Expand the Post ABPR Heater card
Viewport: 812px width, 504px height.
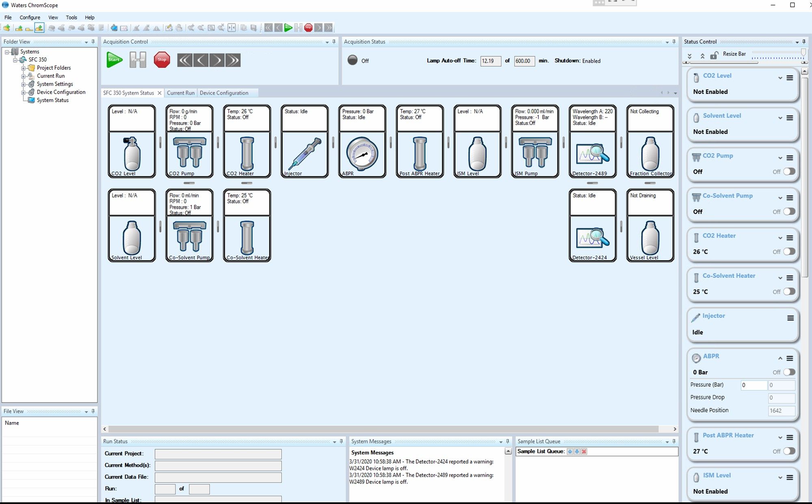coord(780,437)
